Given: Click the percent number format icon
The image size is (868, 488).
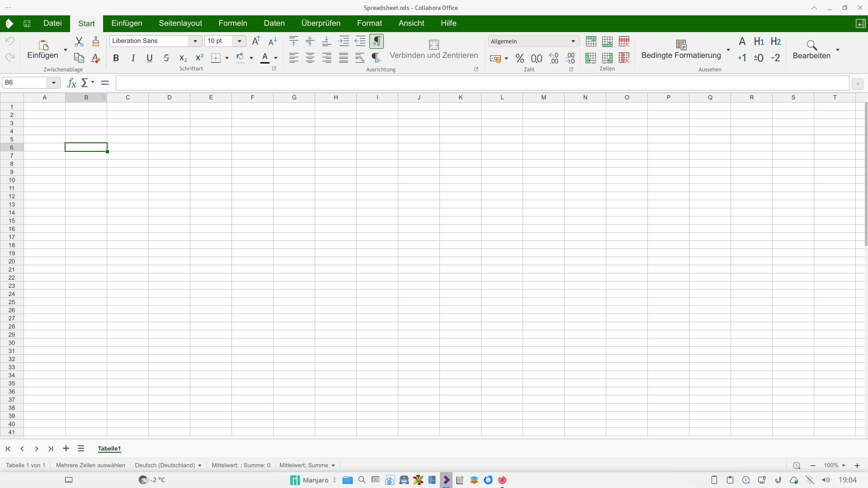Looking at the screenshot, I should (519, 58).
